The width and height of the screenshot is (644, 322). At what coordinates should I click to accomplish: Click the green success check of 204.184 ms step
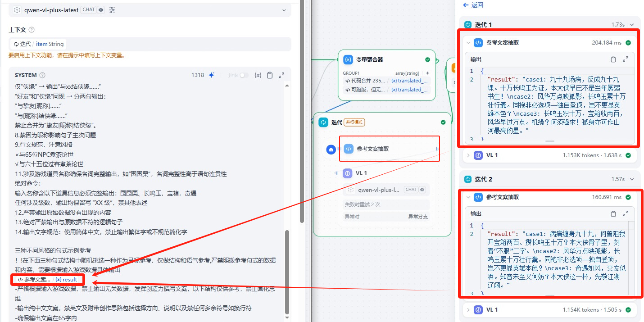[628, 43]
